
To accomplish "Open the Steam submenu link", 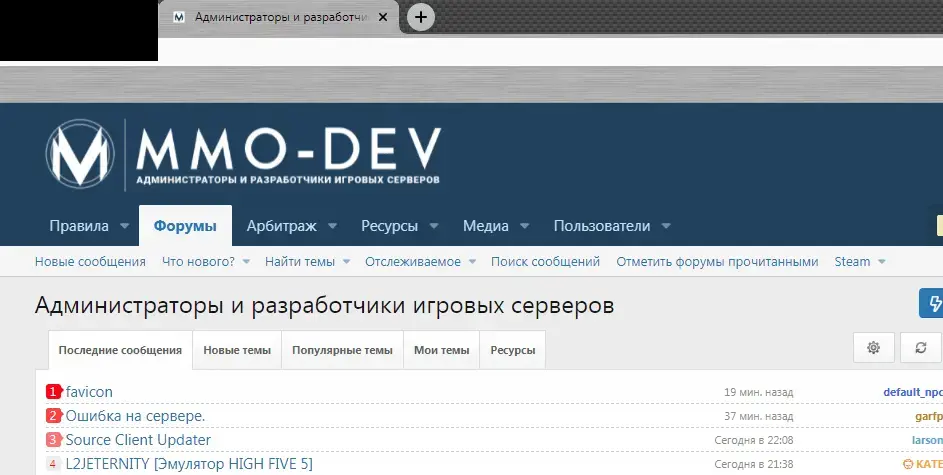I will pyautogui.click(x=852, y=262).
